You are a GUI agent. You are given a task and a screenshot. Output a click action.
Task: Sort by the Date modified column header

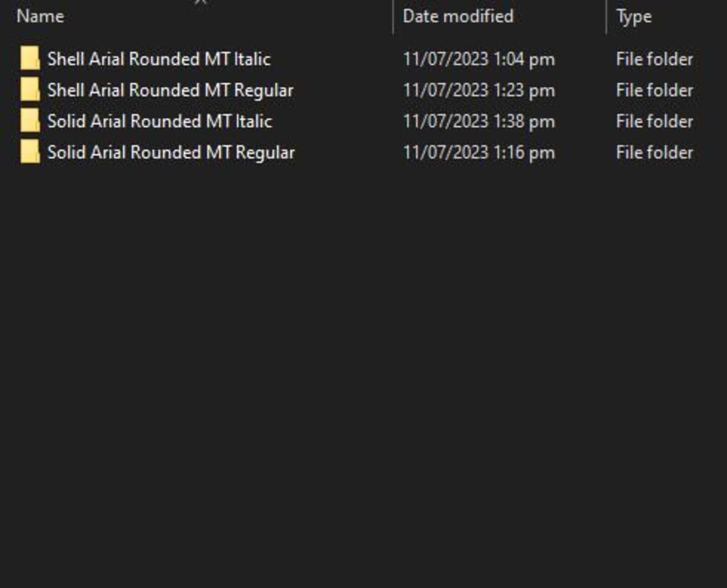(x=458, y=16)
